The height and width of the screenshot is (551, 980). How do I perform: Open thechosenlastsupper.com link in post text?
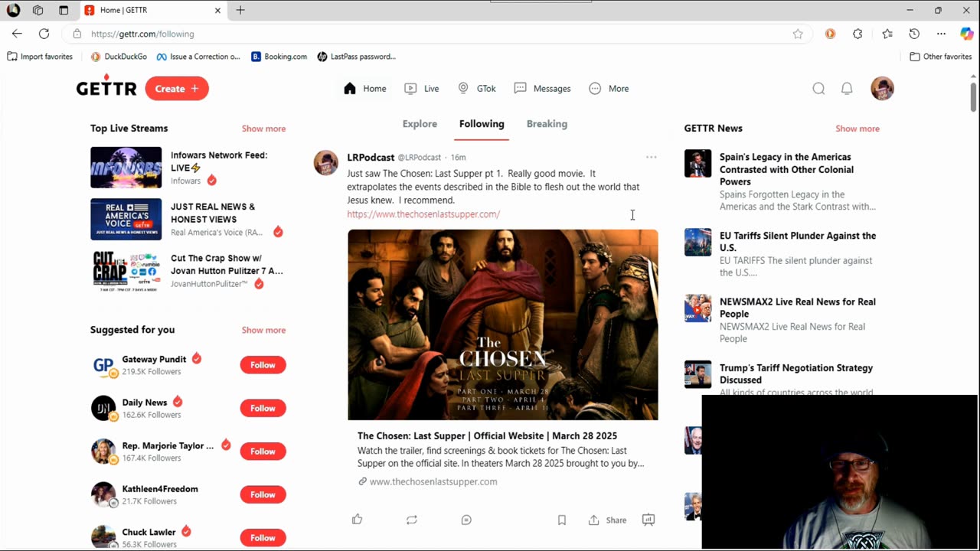[x=423, y=214]
